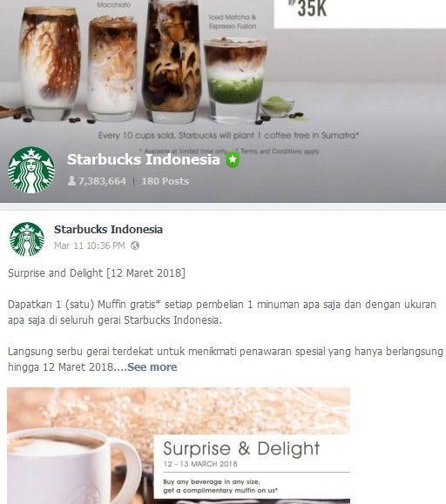446x504 pixels.
Task: Click the Terms and Conditions apply text
Action: pyautogui.click(x=280, y=151)
